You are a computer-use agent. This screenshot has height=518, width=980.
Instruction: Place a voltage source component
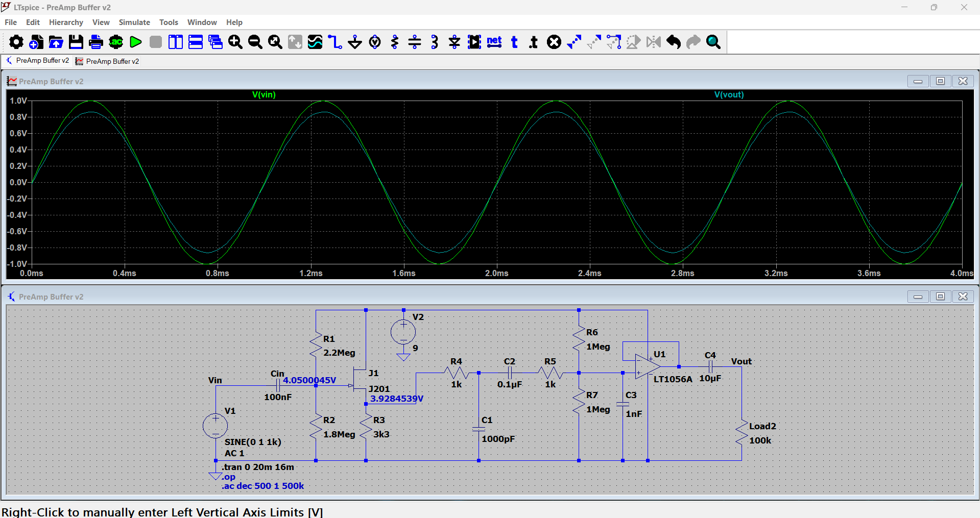[375, 42]
